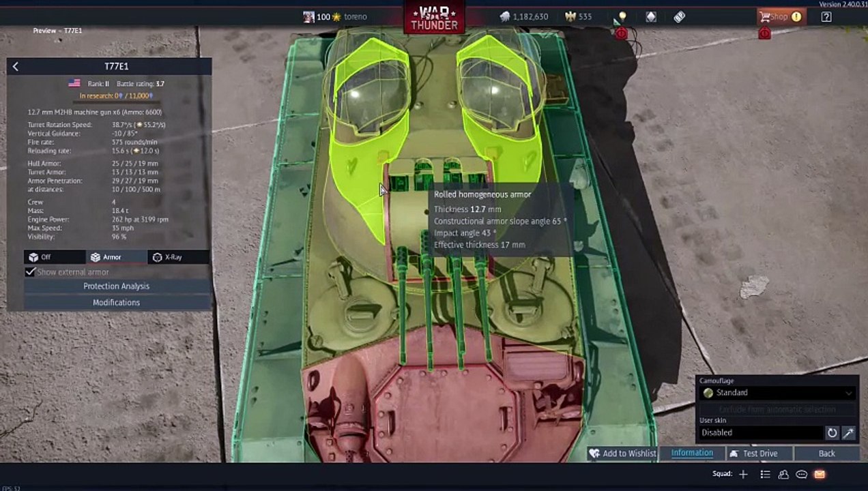Open player profile avatar for toreno

pyautogui.click(x=308, y=16)
